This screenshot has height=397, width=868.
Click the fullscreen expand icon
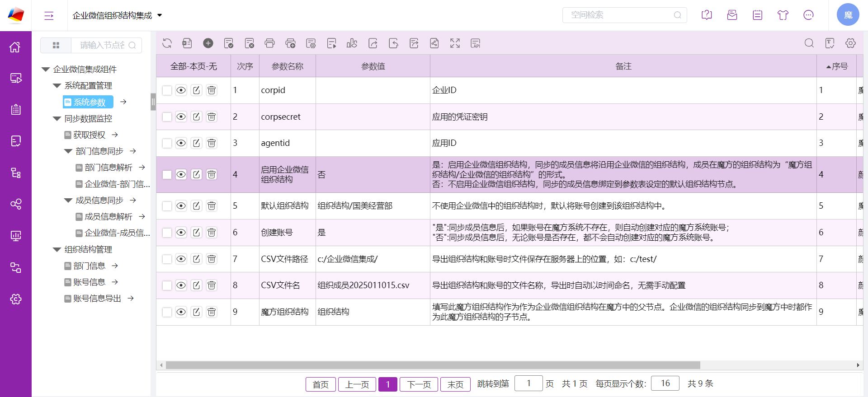click(455, 43)
